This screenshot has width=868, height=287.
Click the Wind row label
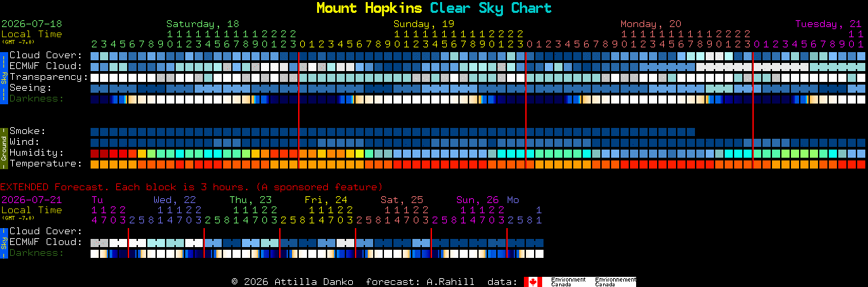pos(24,142)
